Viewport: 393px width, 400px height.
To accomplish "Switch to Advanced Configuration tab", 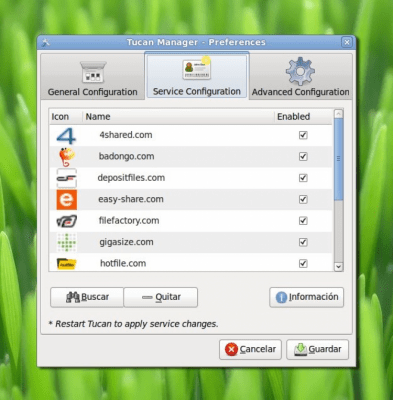I will (x=301, y=77).
